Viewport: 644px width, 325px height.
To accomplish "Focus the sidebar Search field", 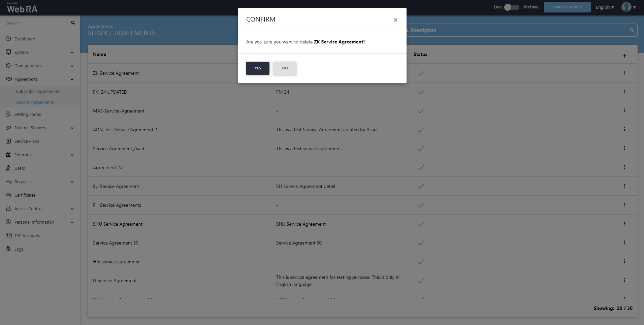I will (35, 23).
